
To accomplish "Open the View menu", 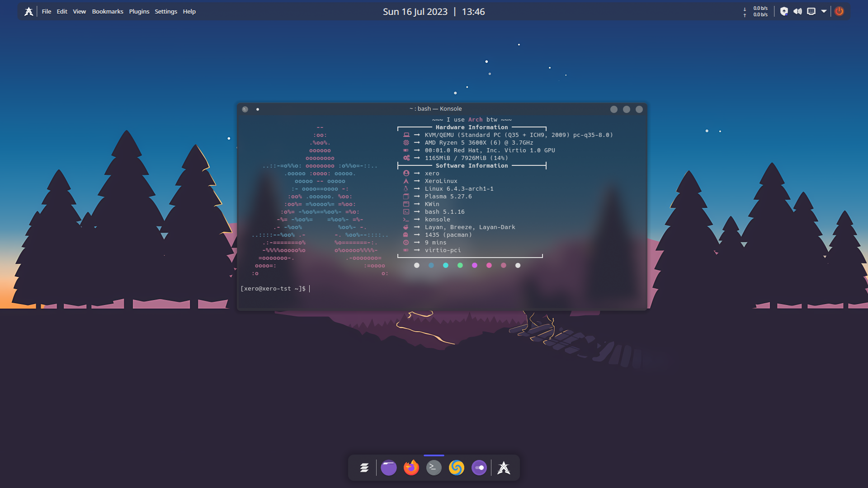I will [79, 11].
